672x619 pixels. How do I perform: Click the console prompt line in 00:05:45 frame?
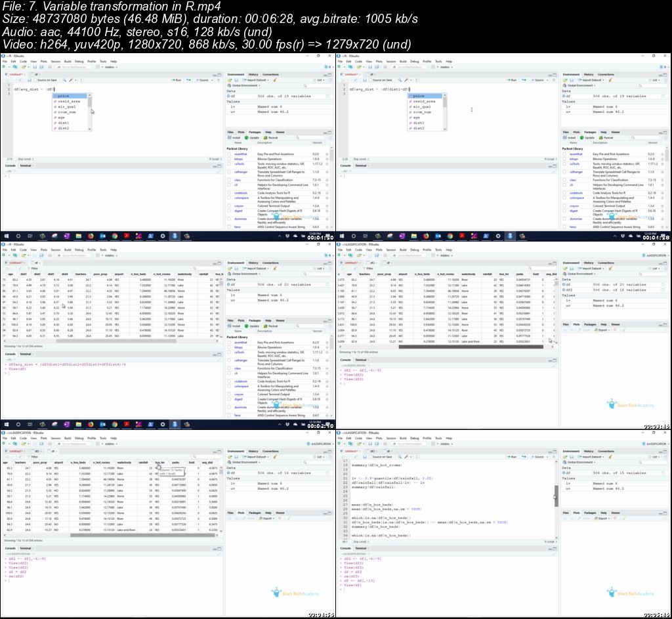point(448,589)
